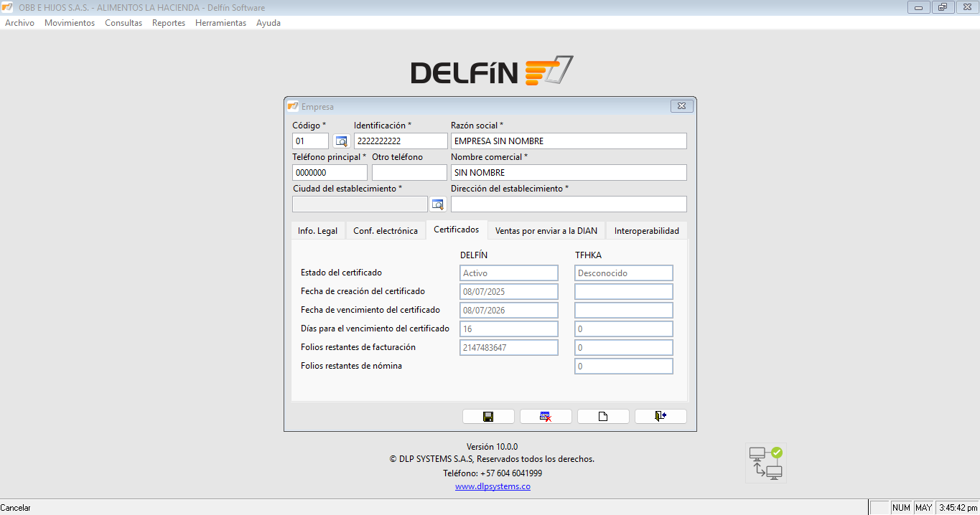Click DELFÍN folios field 2147483647
Screen dimensions: 980x515
click(509, 348)
